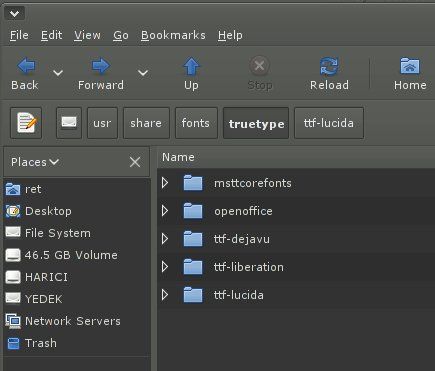Screen dimensions: 435x371
Task: Expand the openoffice folder tree
Action: [x=165, y=211]
